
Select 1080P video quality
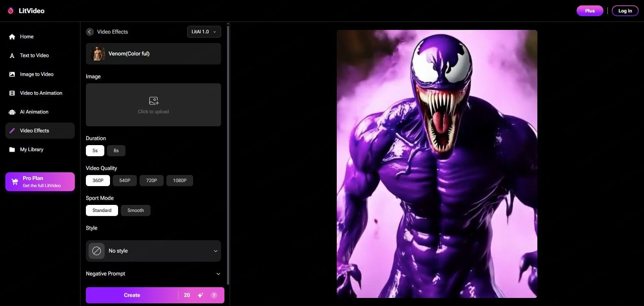180,180
